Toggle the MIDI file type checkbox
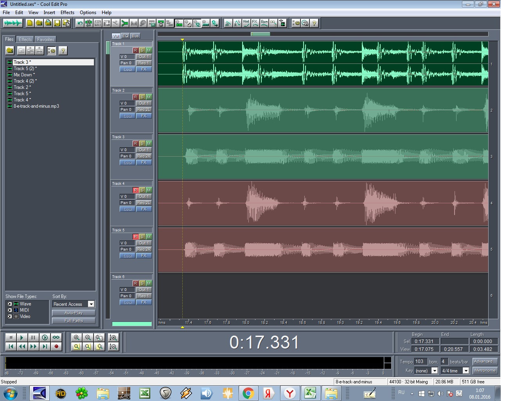Viewport: 532px width, 401px height. pyautogui.click(x=10, y=310)
